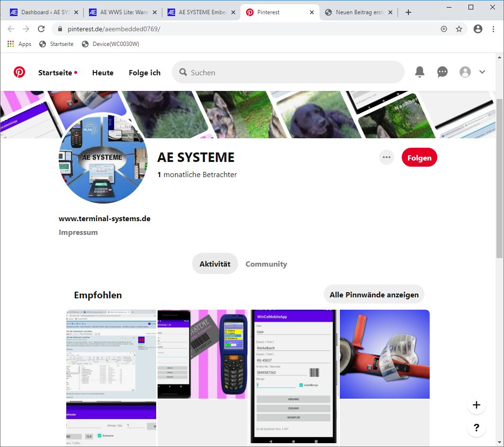Open Chrome user profile icon
504x447 pixels.
(x=478, y=29)
